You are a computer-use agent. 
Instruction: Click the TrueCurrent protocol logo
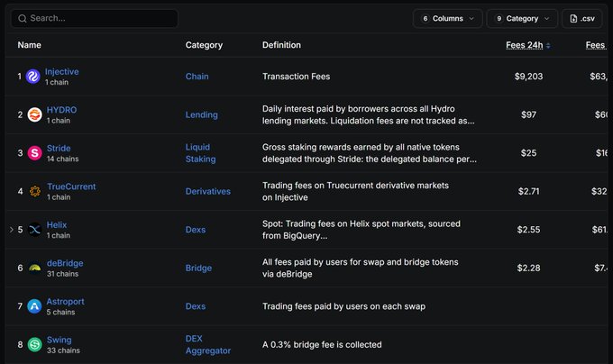pos(35,191)
